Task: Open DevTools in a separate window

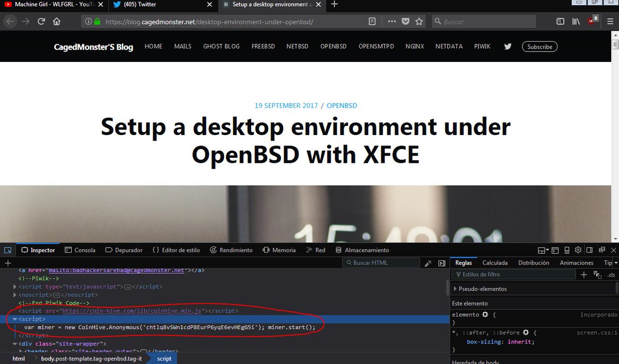Action: pos(601,250)
